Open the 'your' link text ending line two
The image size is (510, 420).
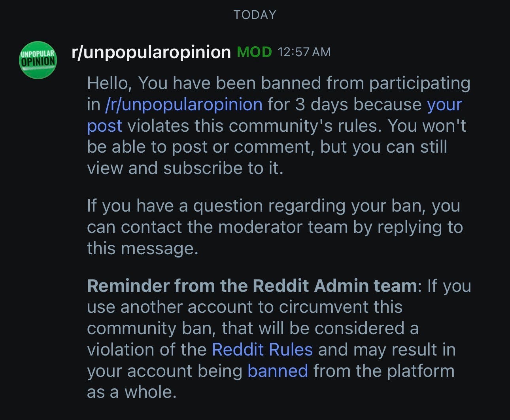pyautogui.click(x=444, y=105)
